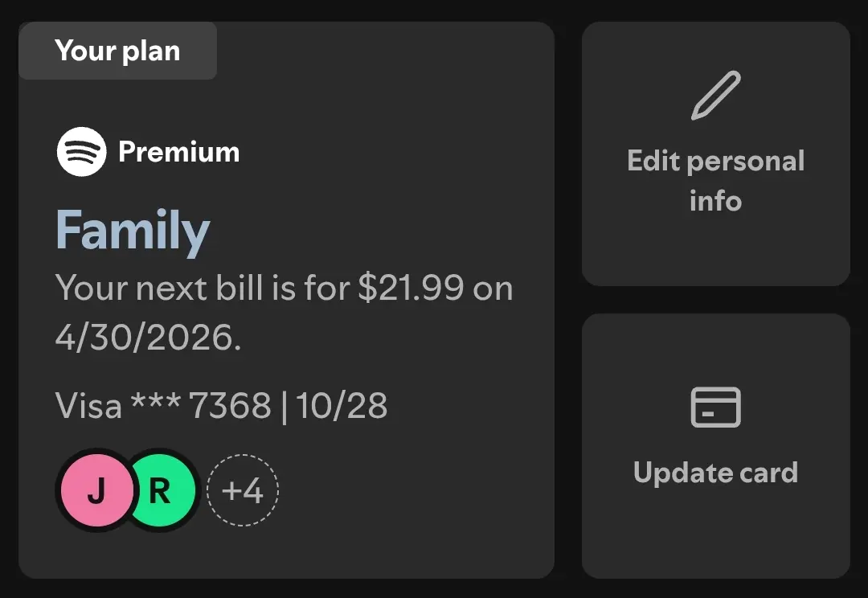Click the Update card label text

point(716,473)
